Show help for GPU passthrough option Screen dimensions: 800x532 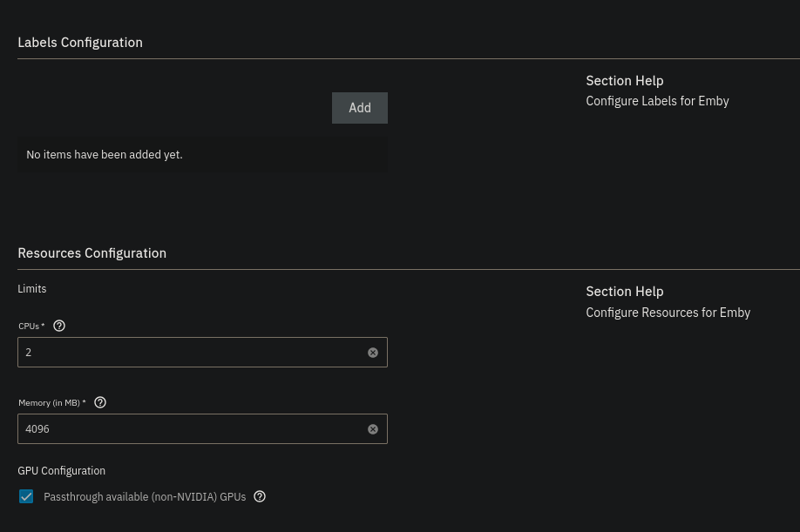(260, 496)
